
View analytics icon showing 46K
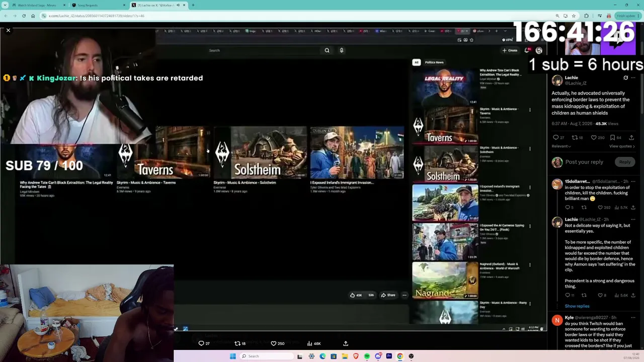coord(310,343)
